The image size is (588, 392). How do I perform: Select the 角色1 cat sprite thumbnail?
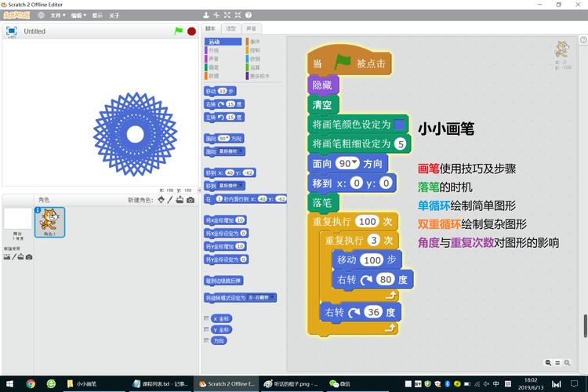49,222
